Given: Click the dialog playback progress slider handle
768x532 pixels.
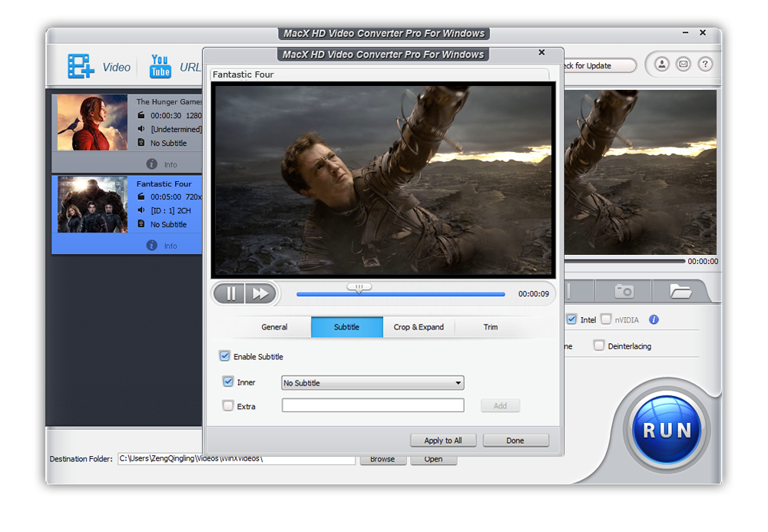Looking at the screenshot, I should (359, 288).
